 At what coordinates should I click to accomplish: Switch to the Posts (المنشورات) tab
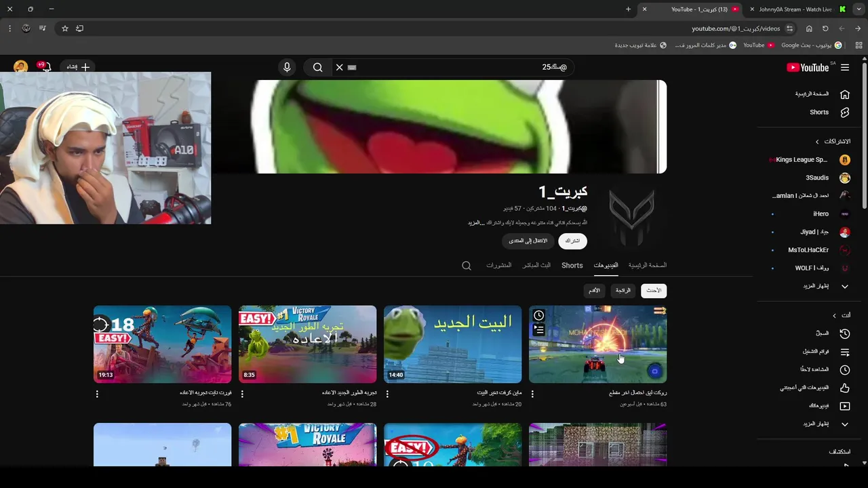(498, 265)
